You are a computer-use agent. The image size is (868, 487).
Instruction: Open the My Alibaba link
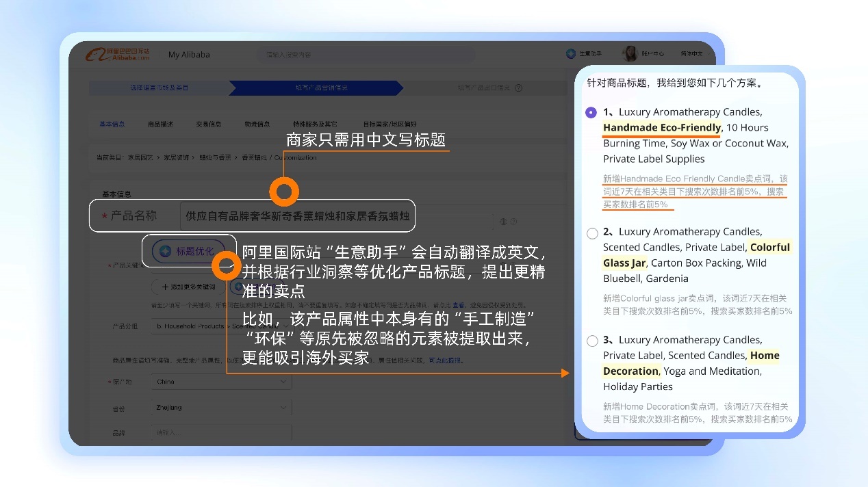[x=189, y=55]
